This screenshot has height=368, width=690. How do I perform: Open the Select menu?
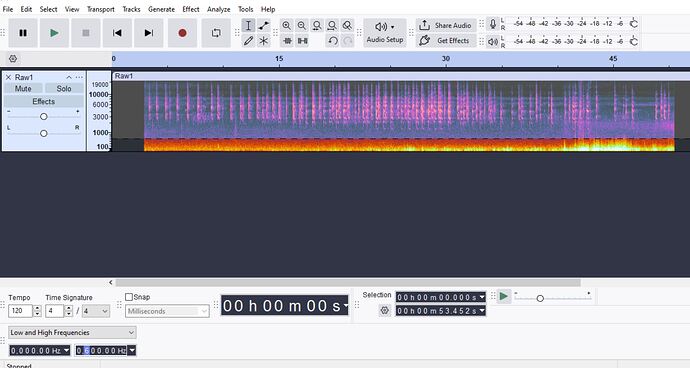click(x=48, y=9)
